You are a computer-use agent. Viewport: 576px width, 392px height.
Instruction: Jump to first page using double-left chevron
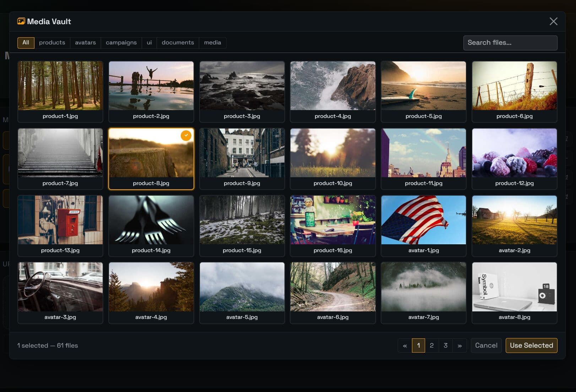404,345
